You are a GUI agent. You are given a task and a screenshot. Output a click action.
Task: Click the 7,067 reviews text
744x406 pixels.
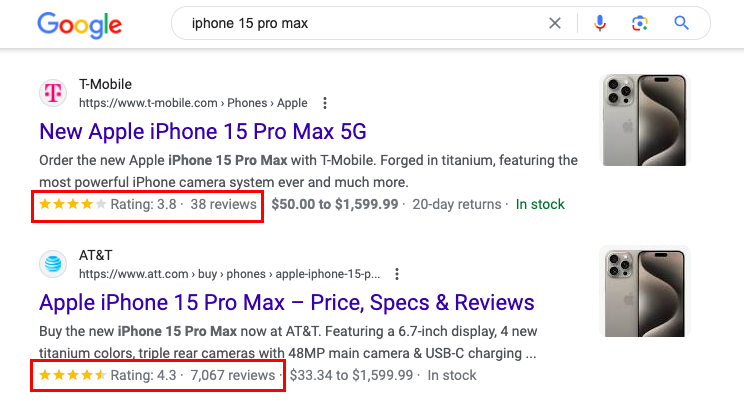[x=233, y=375]
